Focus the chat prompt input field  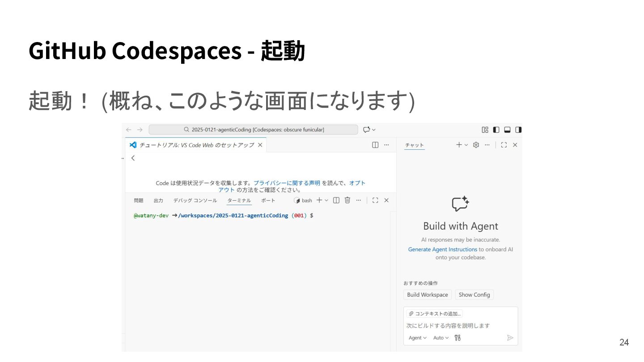click(461, 325)
